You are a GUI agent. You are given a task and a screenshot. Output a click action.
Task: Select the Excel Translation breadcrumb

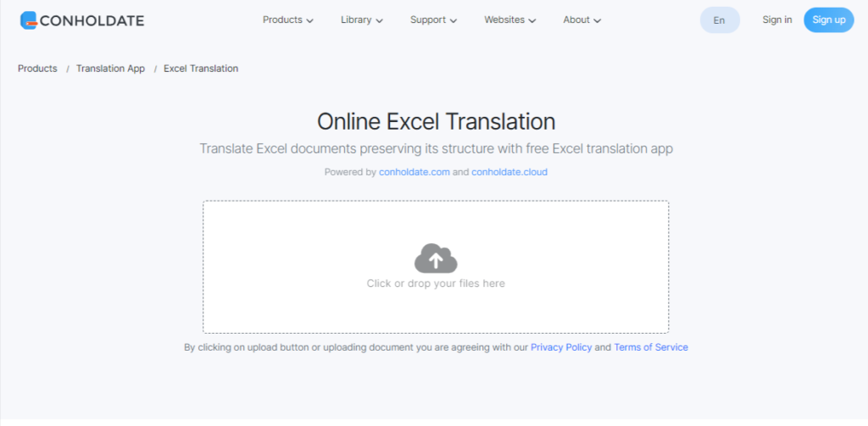coord(201,69)
